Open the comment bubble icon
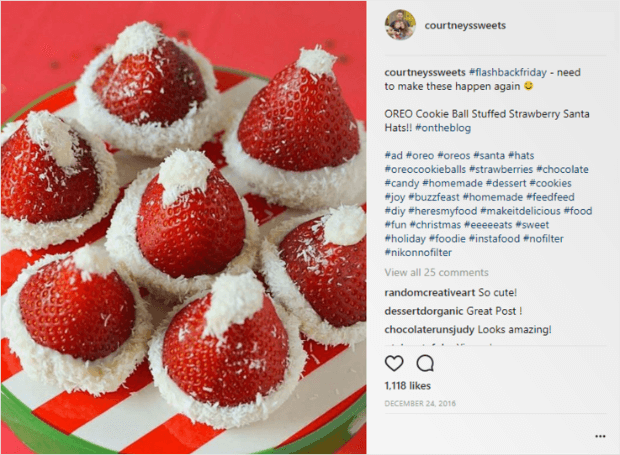The image size is (620, 455). point(425,363)
